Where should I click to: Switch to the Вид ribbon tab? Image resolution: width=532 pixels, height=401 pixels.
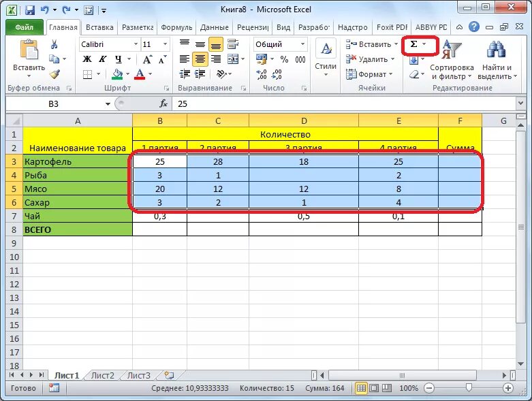pyautogui.click(x=283, y=27)
